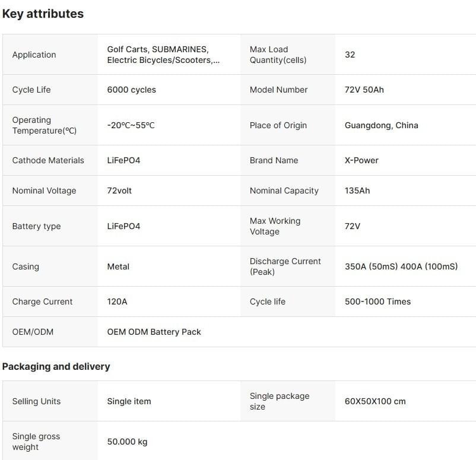The height and width of the screenshot is (460, 476).
Task: Click the Operating Temperature label
Action: tap(45, 125)
